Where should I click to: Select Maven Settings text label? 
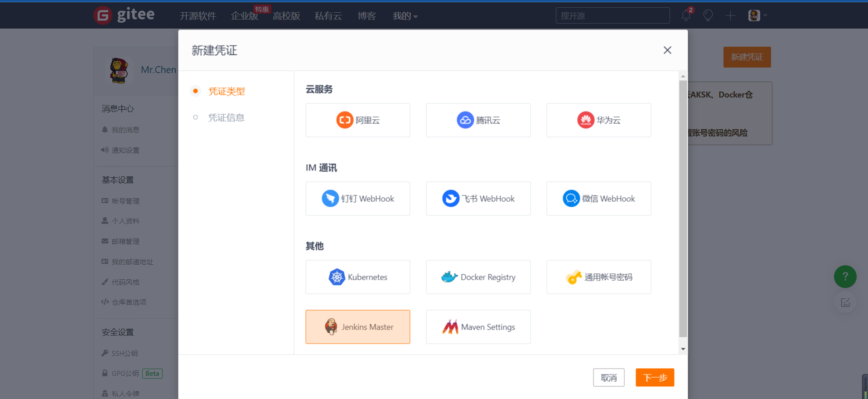pyautogui.click(x=488, y=327)
